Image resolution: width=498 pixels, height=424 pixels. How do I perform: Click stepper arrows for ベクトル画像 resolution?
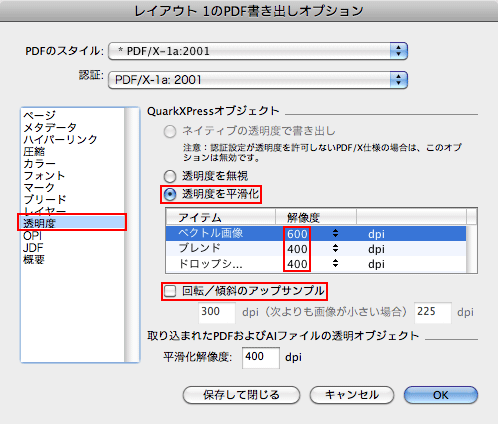point(335,233)
